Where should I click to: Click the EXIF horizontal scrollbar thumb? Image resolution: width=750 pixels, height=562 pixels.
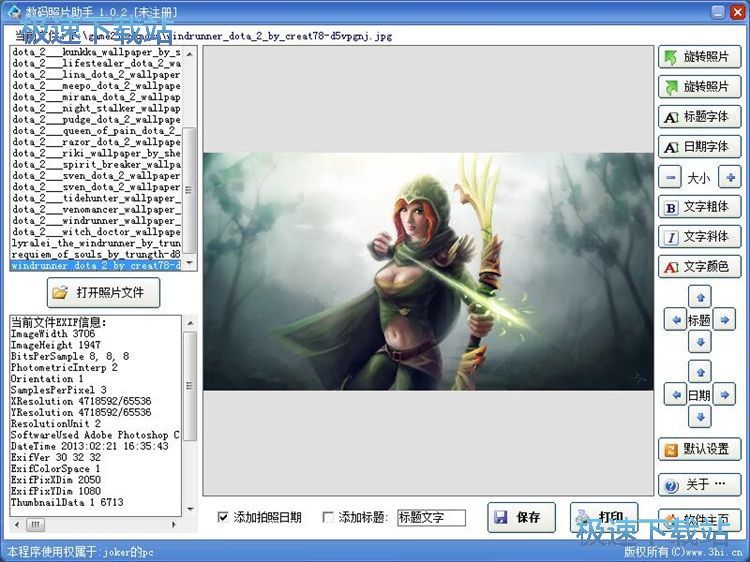tap(35, 525)
